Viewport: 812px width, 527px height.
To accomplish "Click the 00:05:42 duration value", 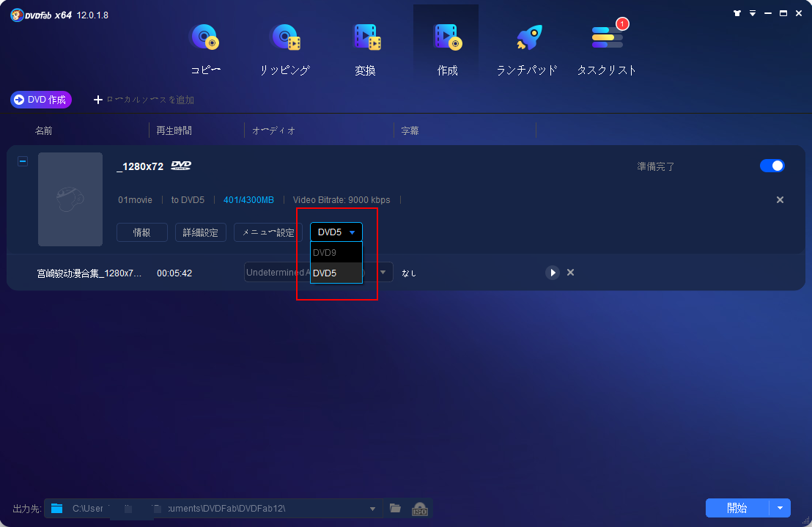I will tap(174, 273).
